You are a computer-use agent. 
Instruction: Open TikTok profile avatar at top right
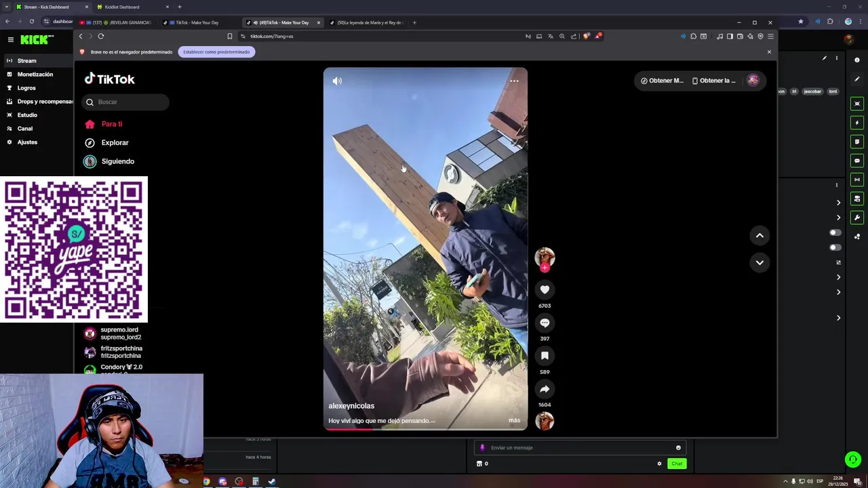[x=753, y=80]
